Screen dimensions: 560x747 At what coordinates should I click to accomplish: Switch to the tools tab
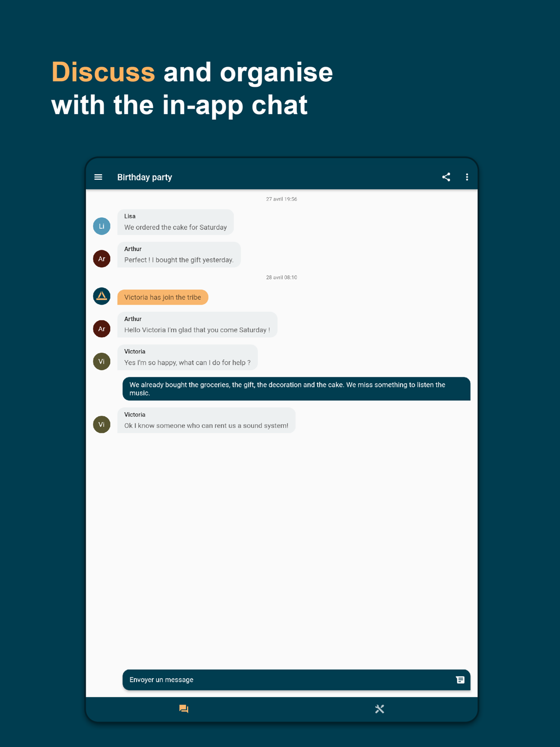[x=380, y=709]
